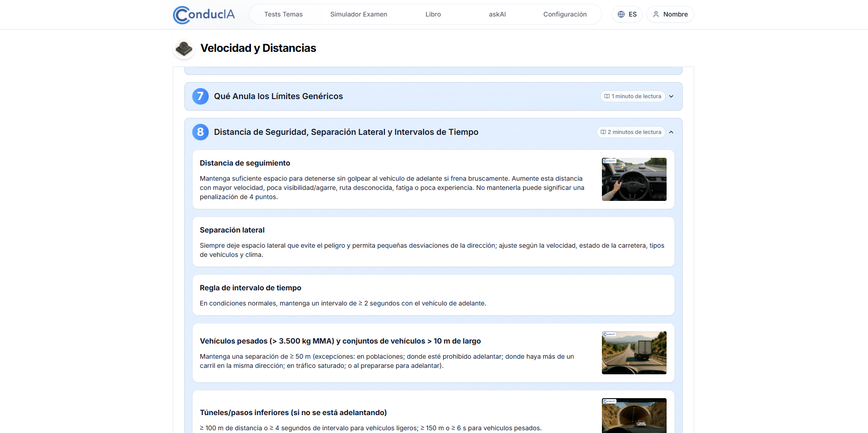Collapse section 8 with the chevron arrow
868x433 pixels.
(x=671, y=132)
